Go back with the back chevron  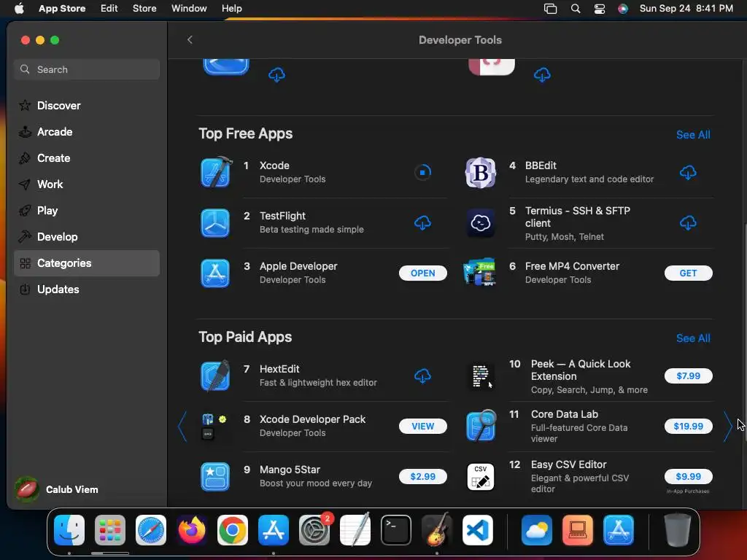(190, 39)
